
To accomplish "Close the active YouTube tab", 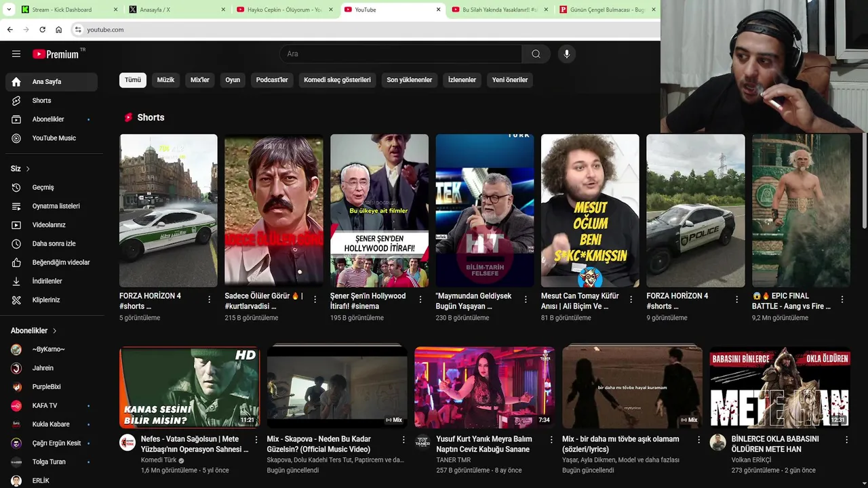I will click(438, 9).
